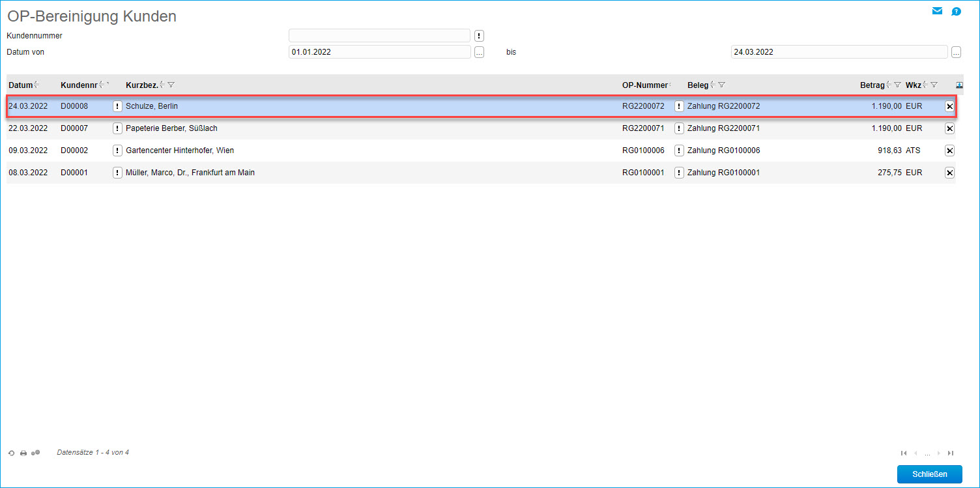Refresh the table with the reload icon
This screenshot has width=980, height=488.
coord(12,453)
